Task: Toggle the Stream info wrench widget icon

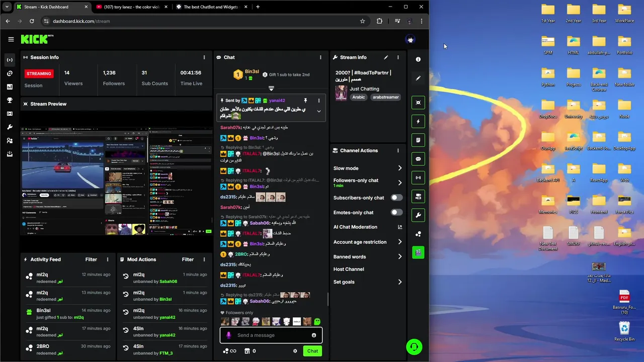Action: [x=418, y=215]
